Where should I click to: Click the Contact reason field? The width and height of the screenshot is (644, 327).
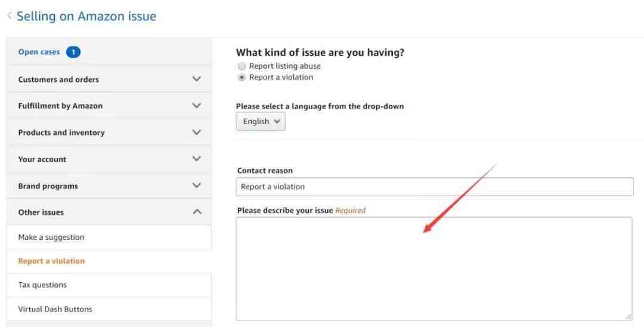pyautogui.click(x=435, y=187)
